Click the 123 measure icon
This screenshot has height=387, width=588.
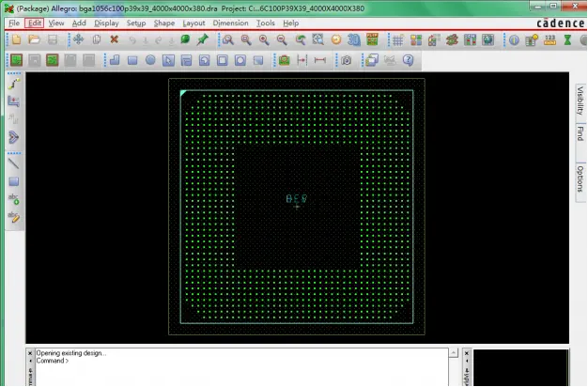tap(549, 39)
